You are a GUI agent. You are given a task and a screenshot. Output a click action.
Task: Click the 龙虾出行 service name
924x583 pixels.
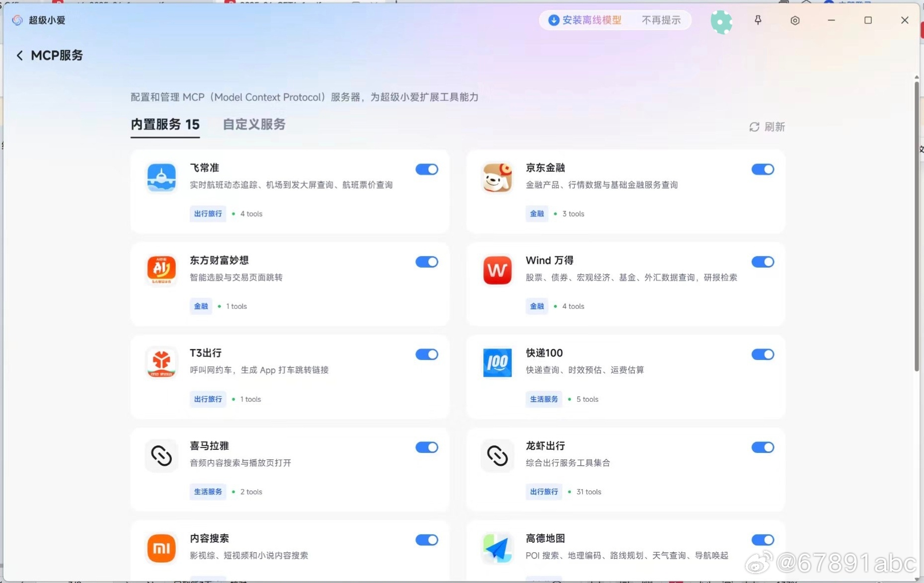545,446
